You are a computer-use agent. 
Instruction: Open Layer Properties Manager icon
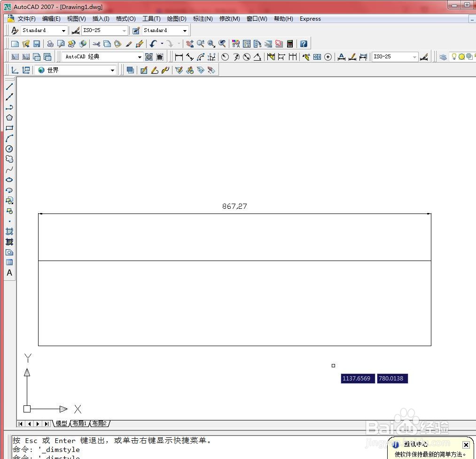pyautogui.click(x=443, y=57)
